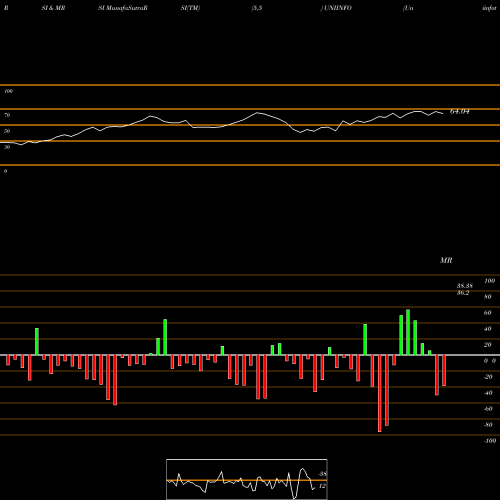
Task: Click the tallest green MR histogram bar
Action: (408, 332)
